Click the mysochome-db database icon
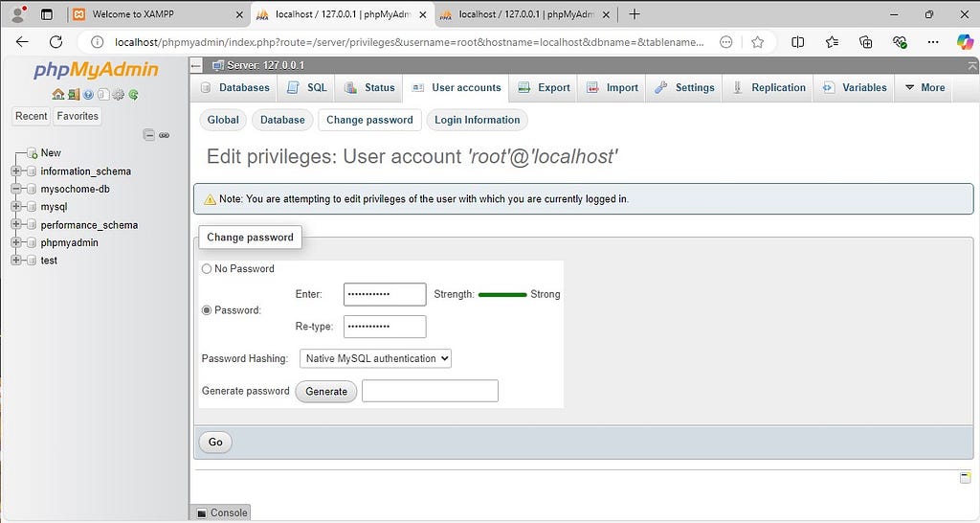The width and height of the screenshot is (980, 523). pyautogui.click(x=32, y=189)
